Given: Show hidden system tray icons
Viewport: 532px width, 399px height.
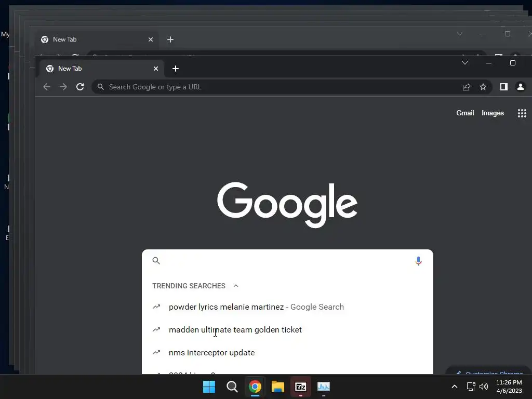Looking at the screenshot, I should click(455, 387).
